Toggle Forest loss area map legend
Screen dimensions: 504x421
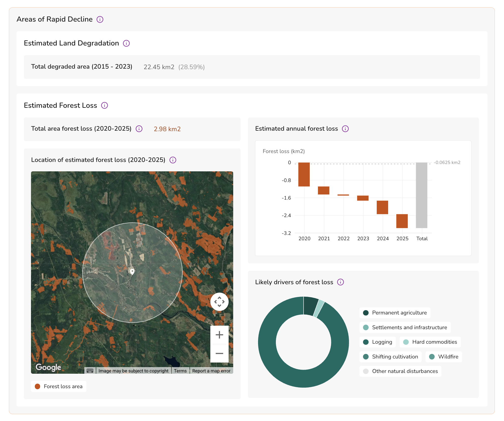click(59, 386)
